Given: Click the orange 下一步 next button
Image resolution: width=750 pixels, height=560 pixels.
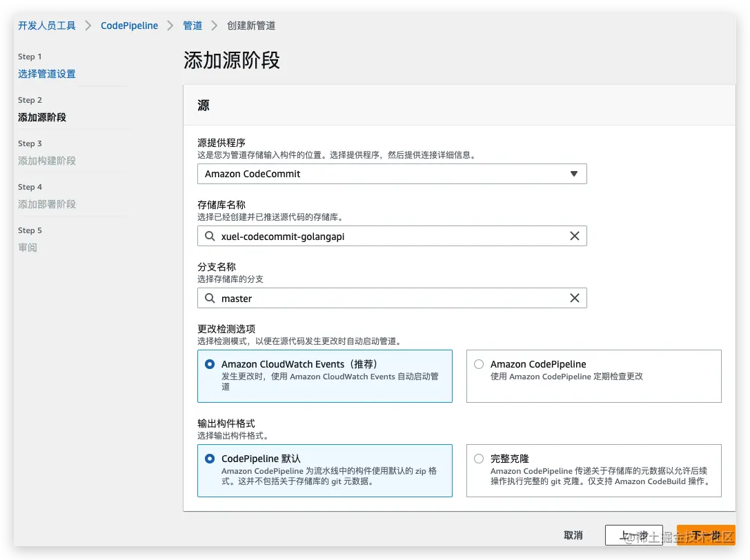Looking at the screenshot, I should (706, 535).
